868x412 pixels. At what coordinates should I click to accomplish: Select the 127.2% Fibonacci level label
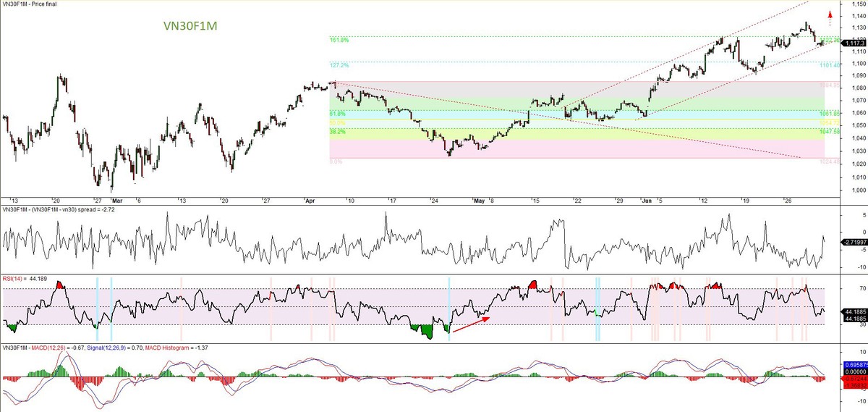(x=339, y=65)
